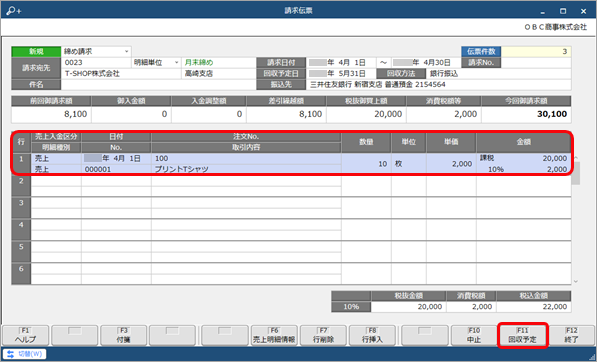Viewport: 597px width, 362px height.
Task: Click the 切替(W) switch button
Action: point(25,354)
